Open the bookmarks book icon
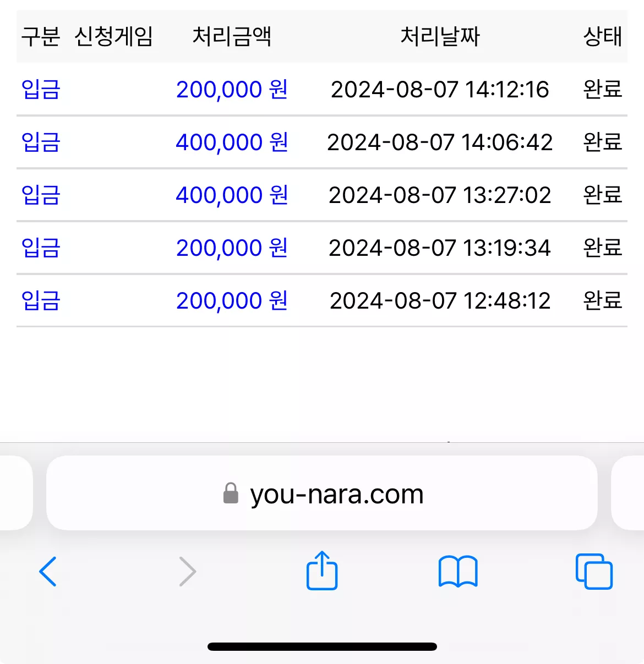The width and height of the screenshot is (644, 664). 458,572
